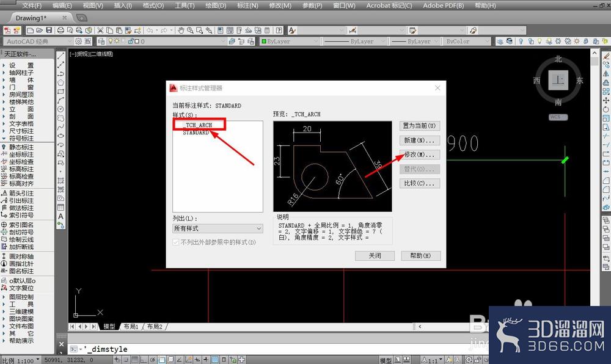Click the Cut scissors icon
The image size is (611, 364).
click(x=101, y=31)
